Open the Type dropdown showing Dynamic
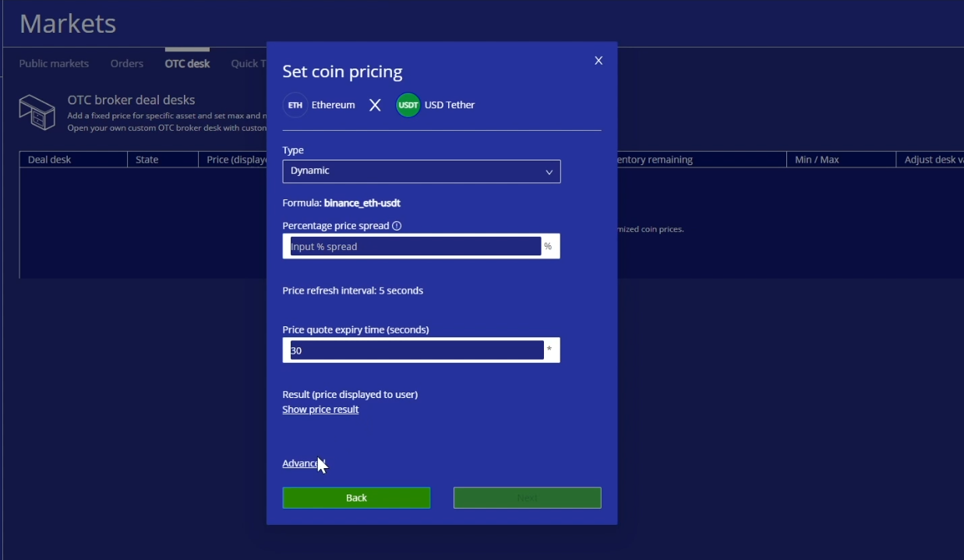The width and height of the screenshot is (964, 560). 421,171
